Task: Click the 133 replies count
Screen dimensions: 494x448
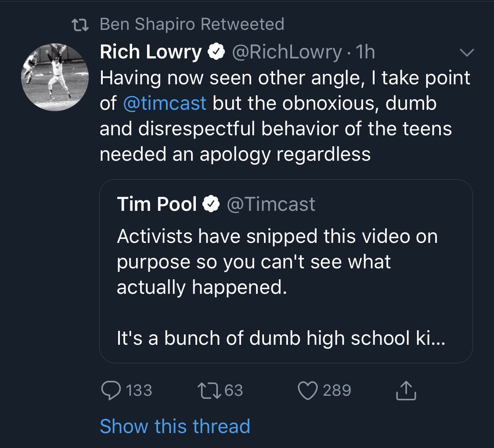Action: point(139,390)
